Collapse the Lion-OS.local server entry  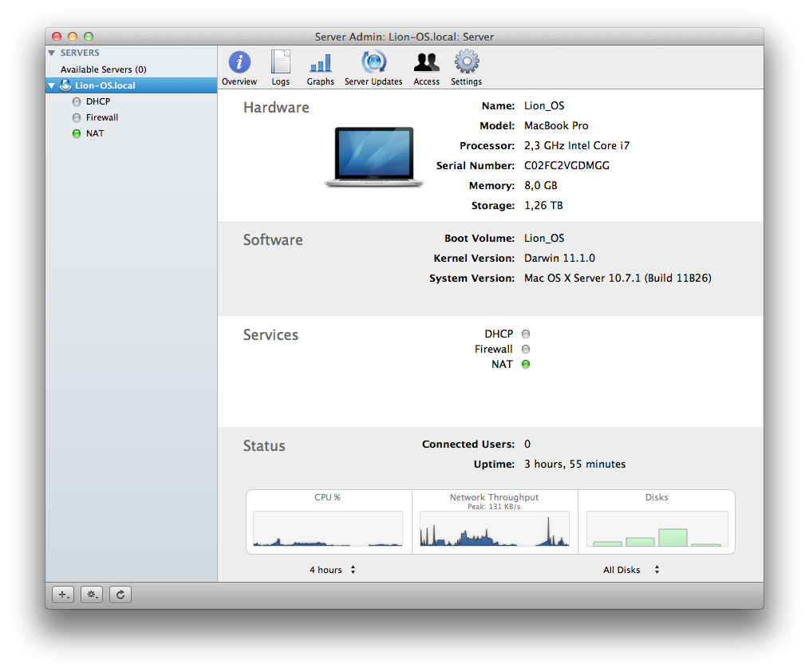click(51, 85)
